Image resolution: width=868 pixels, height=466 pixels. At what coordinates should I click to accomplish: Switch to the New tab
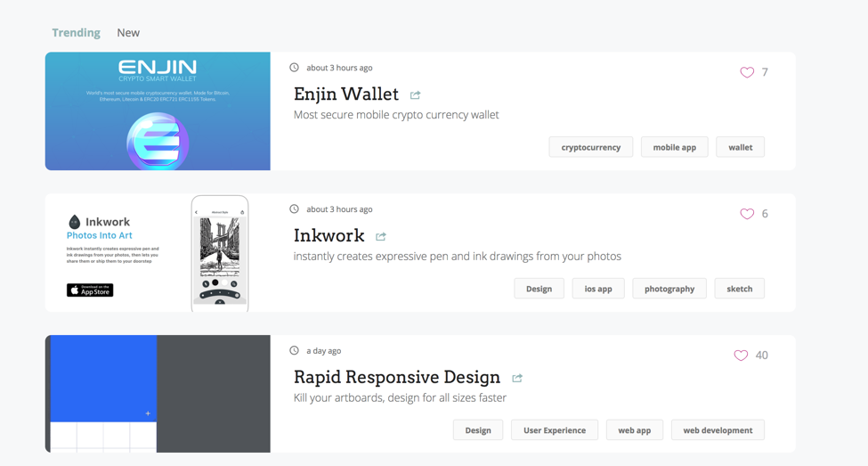pos(128,33)
